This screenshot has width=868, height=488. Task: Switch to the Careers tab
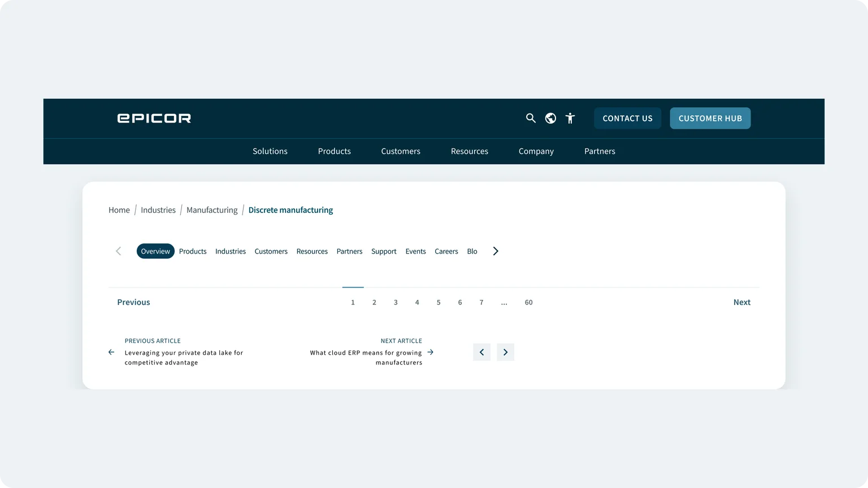coord(446,251)
